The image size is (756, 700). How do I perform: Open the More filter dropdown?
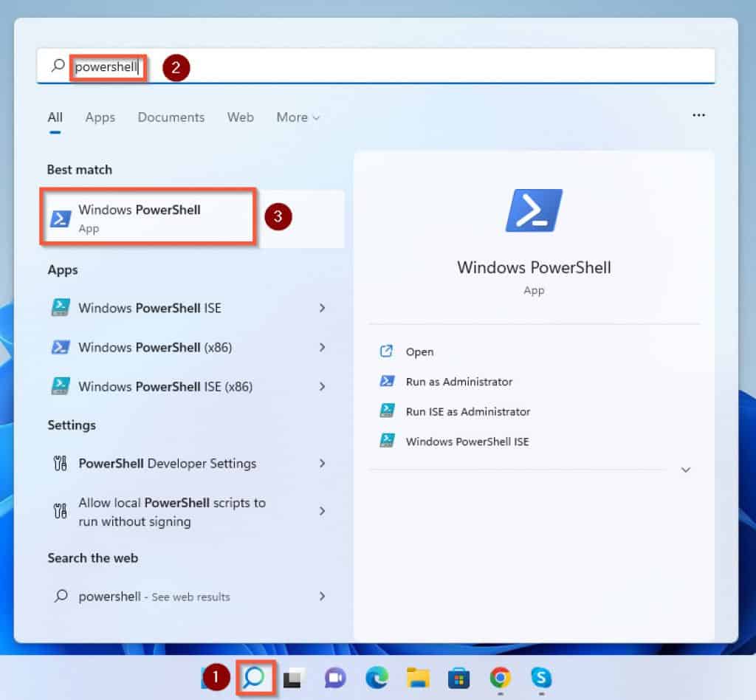(298, 117)
